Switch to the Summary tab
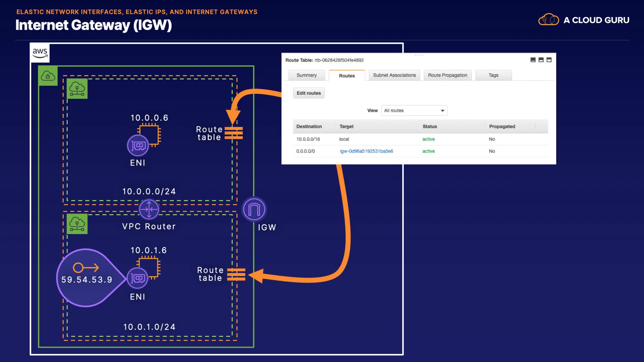Viewport: 644px width, 362px height. point(307,75)
